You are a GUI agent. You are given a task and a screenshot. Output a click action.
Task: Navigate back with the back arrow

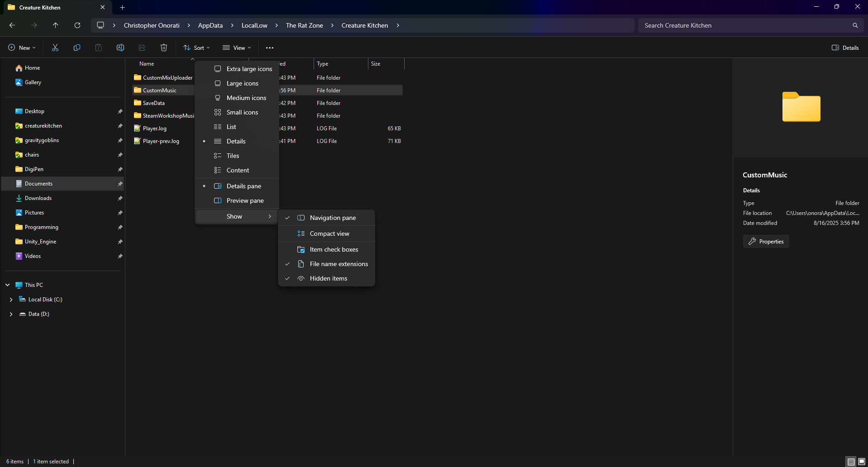click(x=12, y=25)
